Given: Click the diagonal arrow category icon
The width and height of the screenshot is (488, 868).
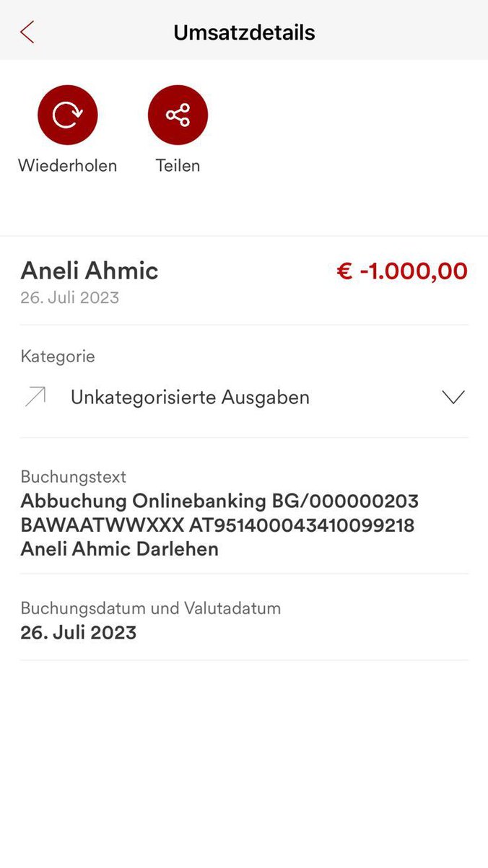Looking at the screenshot, I should pos(35,397).
